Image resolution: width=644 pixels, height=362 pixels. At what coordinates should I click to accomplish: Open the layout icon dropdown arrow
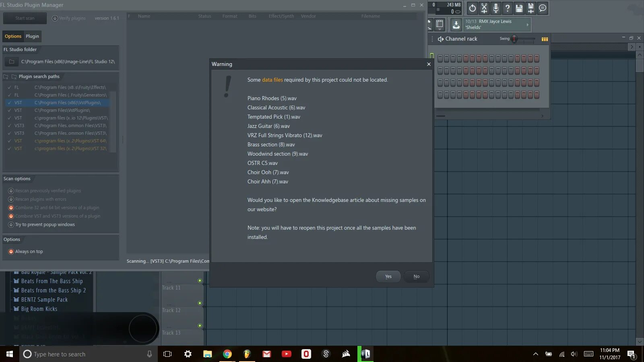[x=440, y=29]
